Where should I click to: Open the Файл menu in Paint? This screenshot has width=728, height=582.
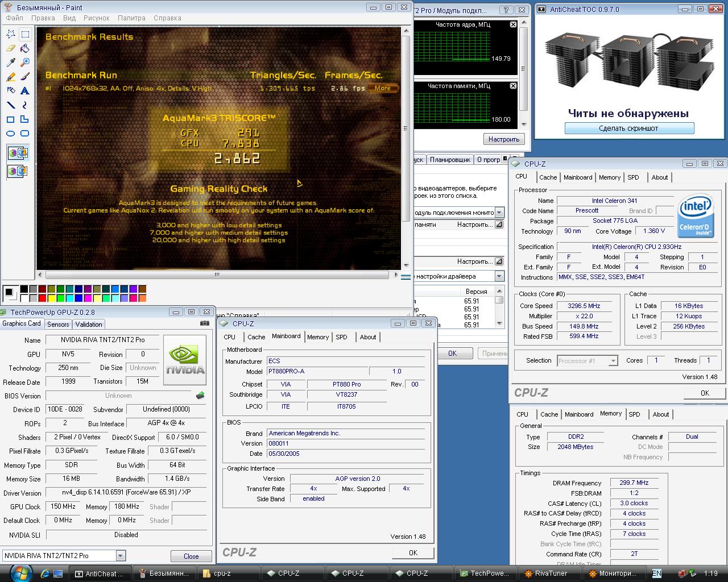tap(15, 18)
